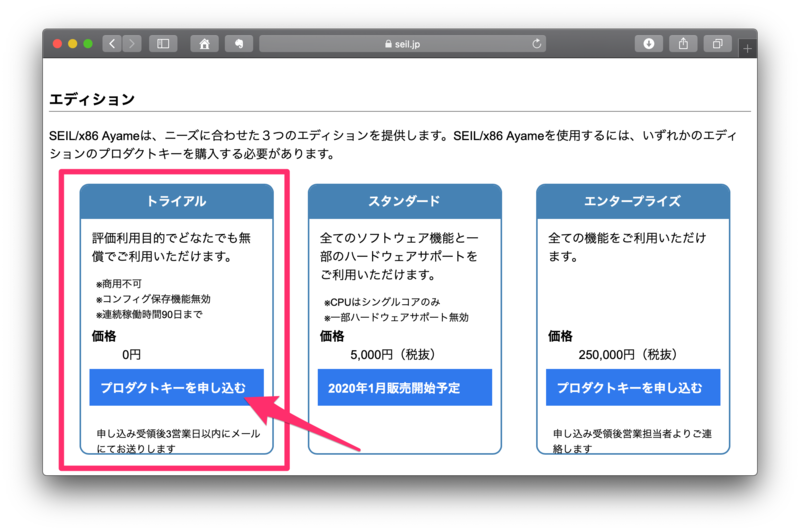Click the 2020年1月販売開始予定 button
Viewport: 800px width, 532px height.
(405, 388)
